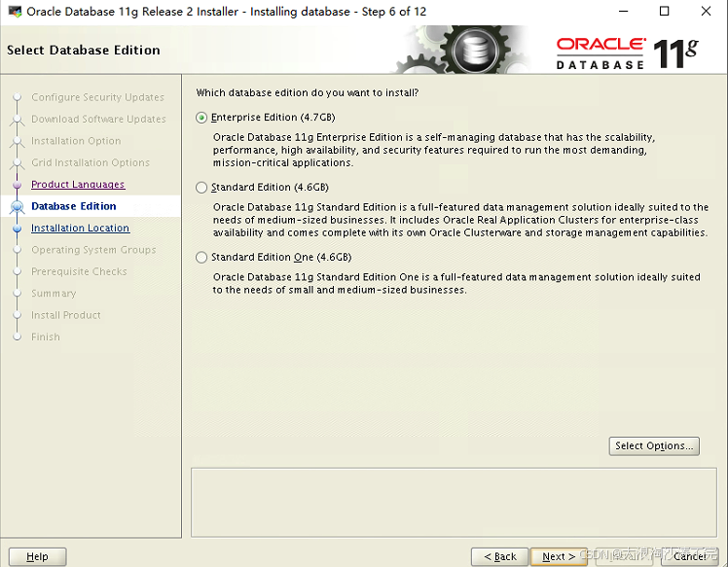
Task: Click the Next button
Action: [x=559, y=556]
